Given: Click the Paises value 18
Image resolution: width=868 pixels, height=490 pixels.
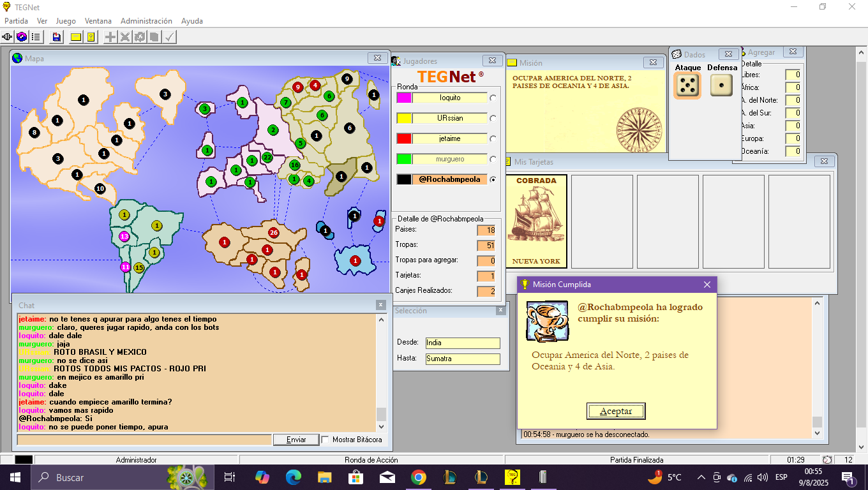Looking at the screenshot, I should pos(486,230).
